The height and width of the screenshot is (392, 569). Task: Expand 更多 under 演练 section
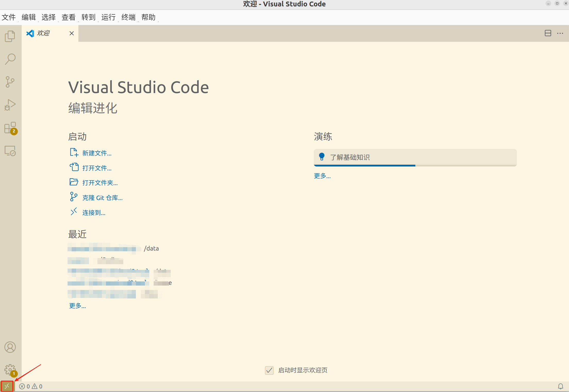[x=322, y=176]
